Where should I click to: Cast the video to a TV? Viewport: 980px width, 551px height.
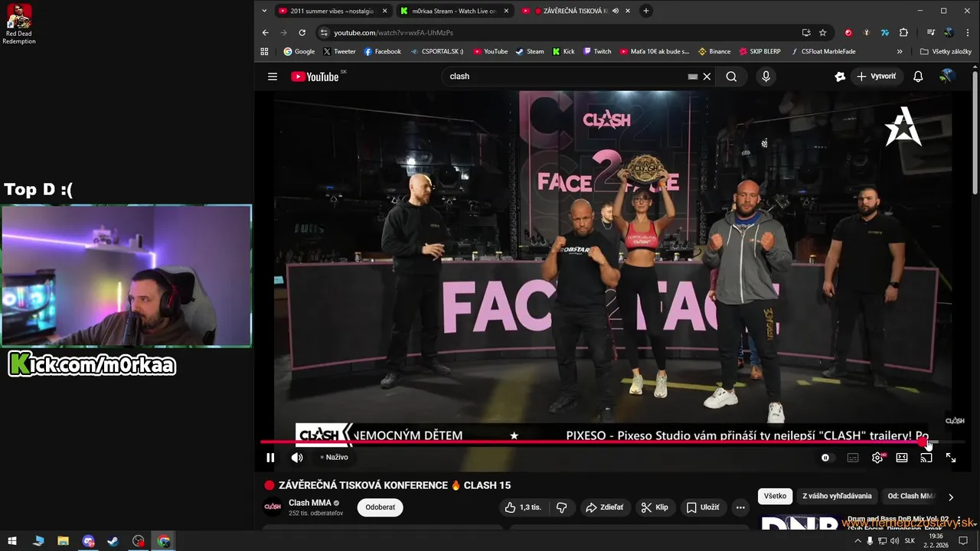click(926, 458)
